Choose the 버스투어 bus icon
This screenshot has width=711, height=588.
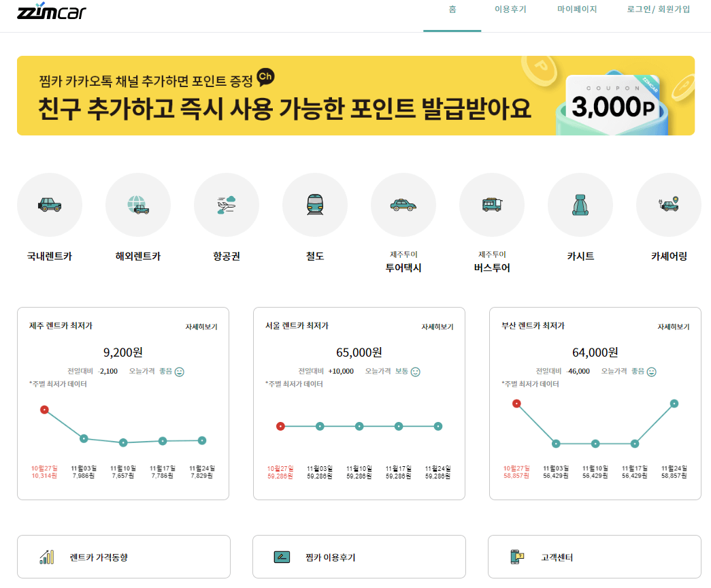[491, 205]
